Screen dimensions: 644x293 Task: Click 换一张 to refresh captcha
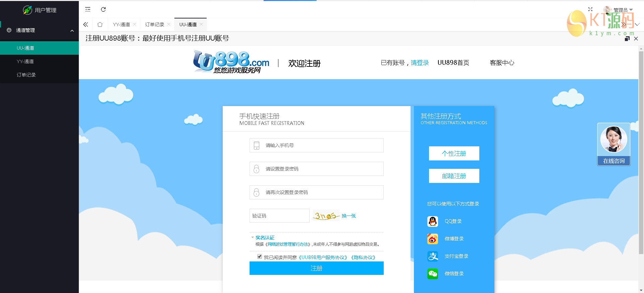[x=349, y=216]
